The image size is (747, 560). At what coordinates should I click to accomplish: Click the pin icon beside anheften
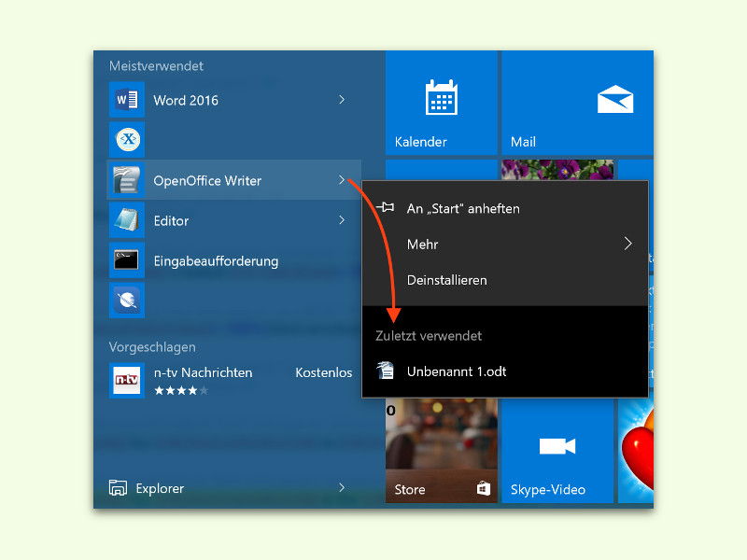[385, 207]
